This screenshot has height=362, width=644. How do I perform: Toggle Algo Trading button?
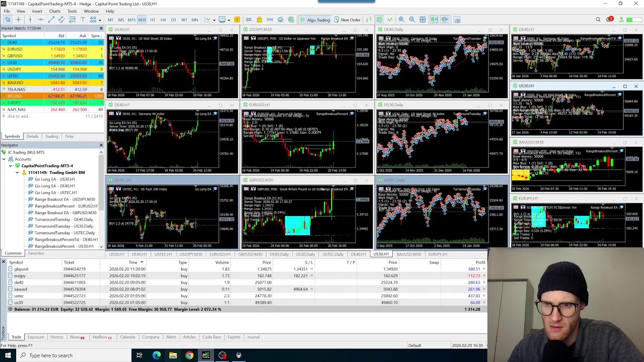tap(315, 20)
